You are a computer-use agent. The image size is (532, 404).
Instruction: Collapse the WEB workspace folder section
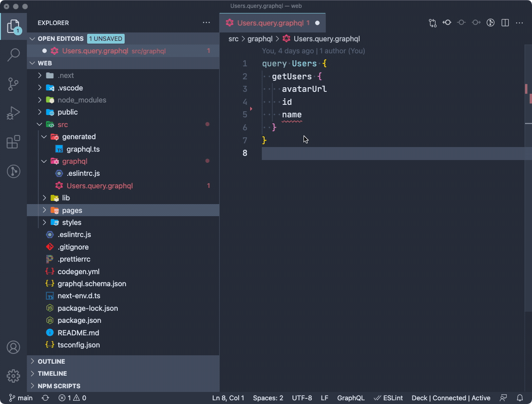32,63
